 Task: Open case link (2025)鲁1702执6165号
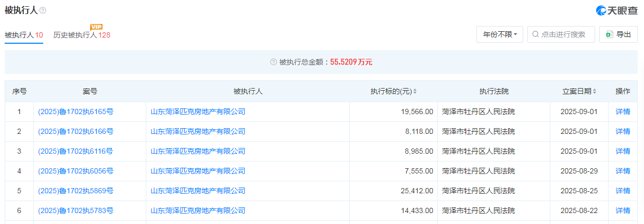click(75, 111)
